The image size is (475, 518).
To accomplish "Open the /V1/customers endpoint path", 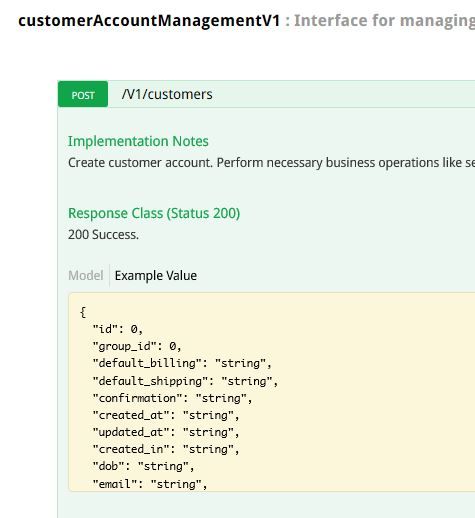I will point(167,94).
